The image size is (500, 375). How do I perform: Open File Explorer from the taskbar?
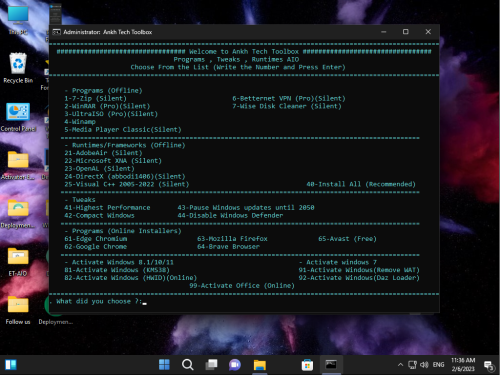(259, 365)
